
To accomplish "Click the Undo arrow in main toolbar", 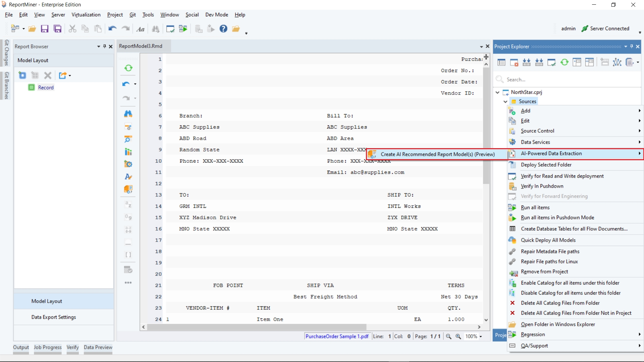I will [112, 29].
